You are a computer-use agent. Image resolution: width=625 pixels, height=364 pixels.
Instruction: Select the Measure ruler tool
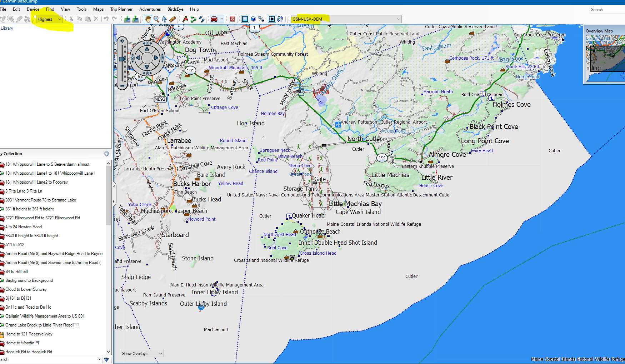[x=172, y=19]
